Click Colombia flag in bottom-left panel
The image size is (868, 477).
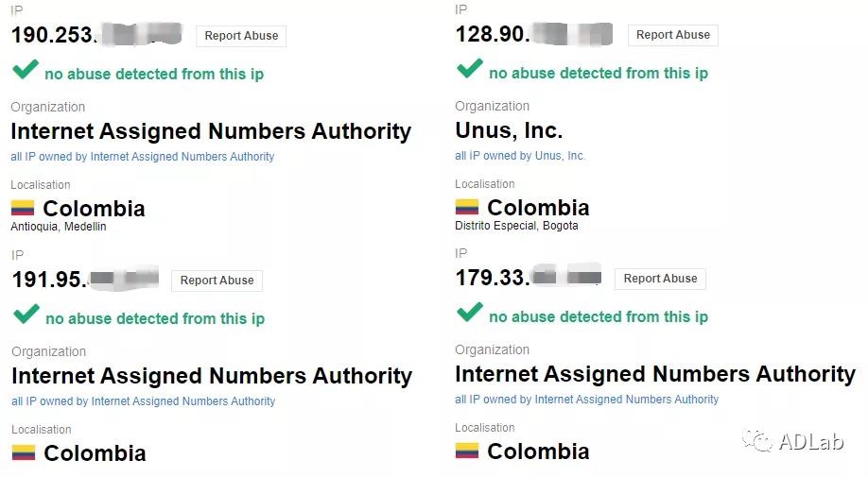(x=24, y=452)
